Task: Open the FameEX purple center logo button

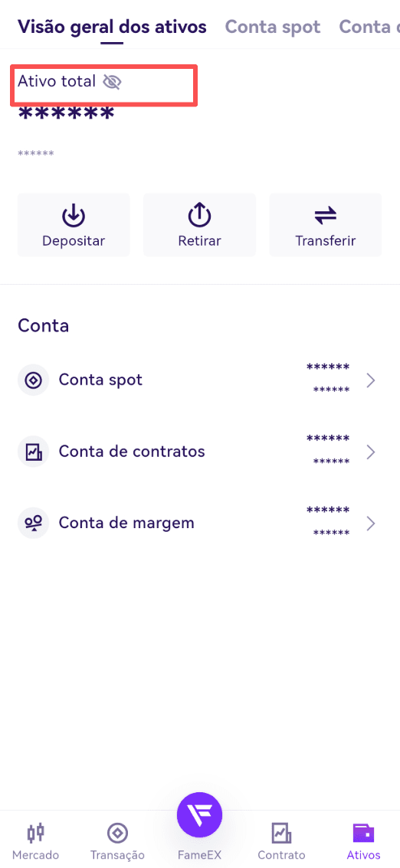Action: tap(199, 815)
